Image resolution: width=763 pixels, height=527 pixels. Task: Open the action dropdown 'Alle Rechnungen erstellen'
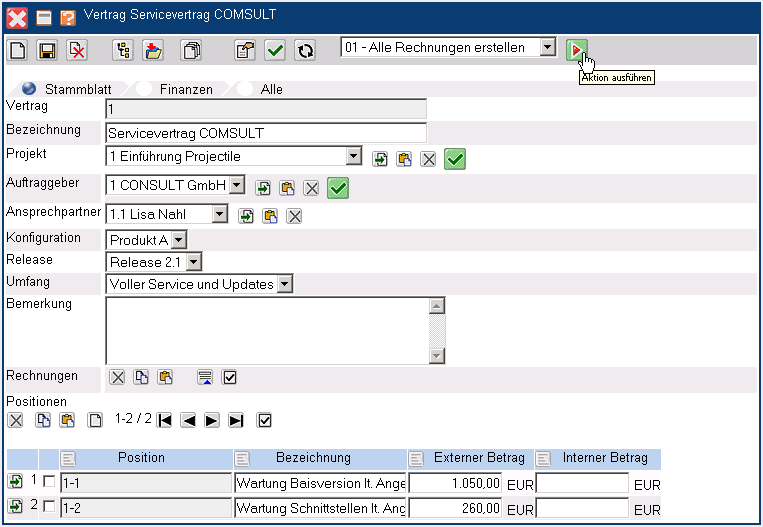click(546, 48)
